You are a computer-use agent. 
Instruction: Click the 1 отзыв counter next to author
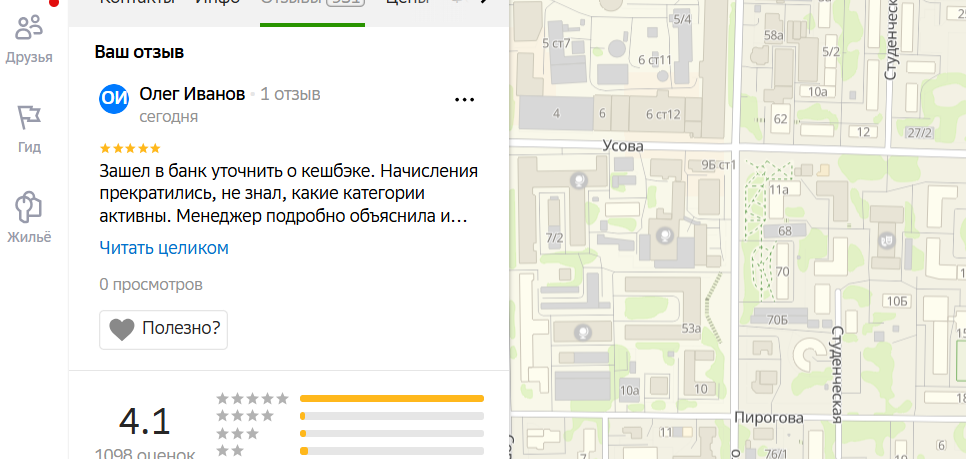coord(290,94)
